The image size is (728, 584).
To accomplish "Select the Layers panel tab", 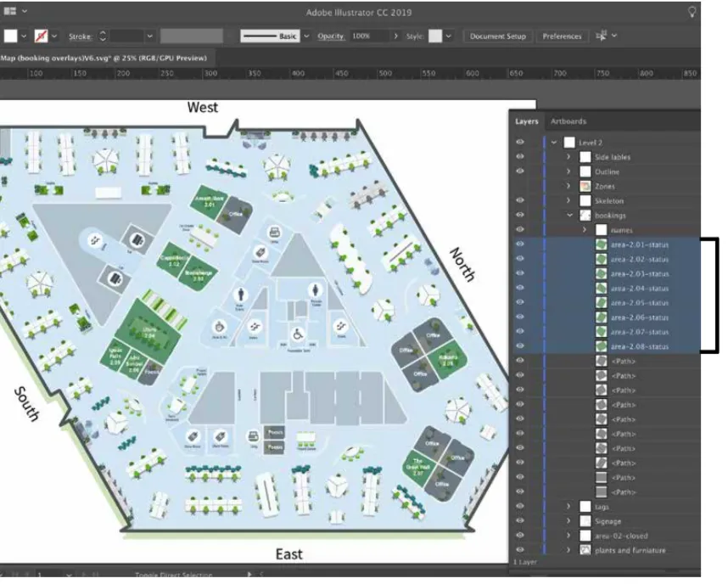I will pos(526,121).
